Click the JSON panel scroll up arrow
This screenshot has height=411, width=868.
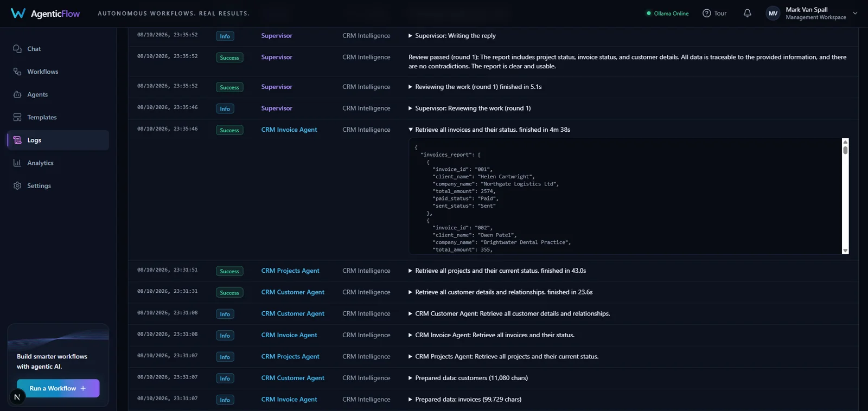tap(845, 142)
